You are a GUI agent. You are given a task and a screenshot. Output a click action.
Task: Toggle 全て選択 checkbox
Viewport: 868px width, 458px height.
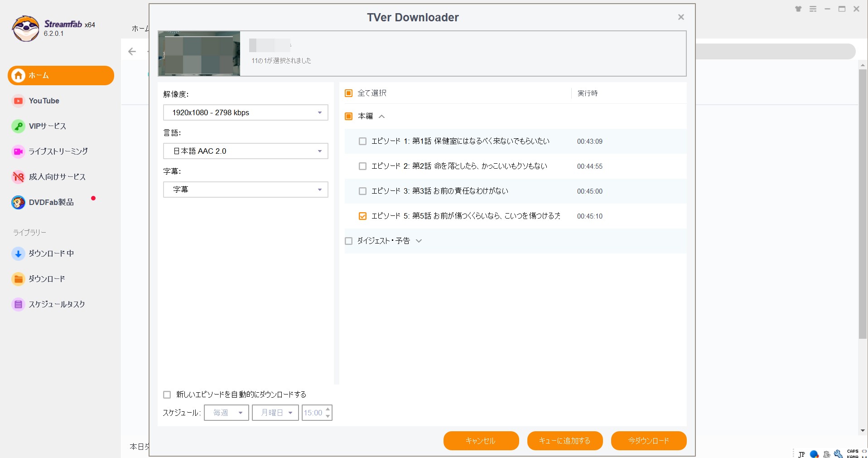[348, 93]
